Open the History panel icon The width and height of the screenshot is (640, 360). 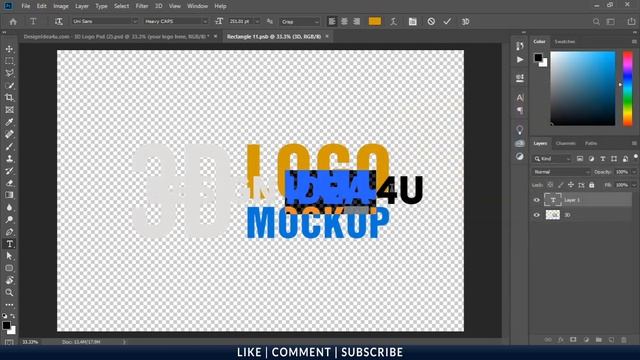click(x=520, y=46)
